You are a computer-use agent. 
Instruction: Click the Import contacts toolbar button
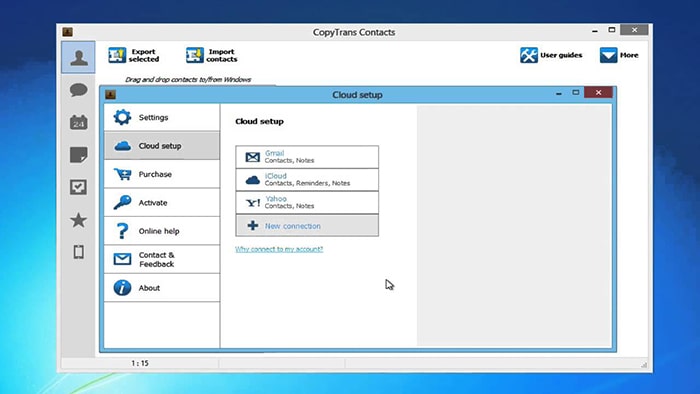[212, 55]
